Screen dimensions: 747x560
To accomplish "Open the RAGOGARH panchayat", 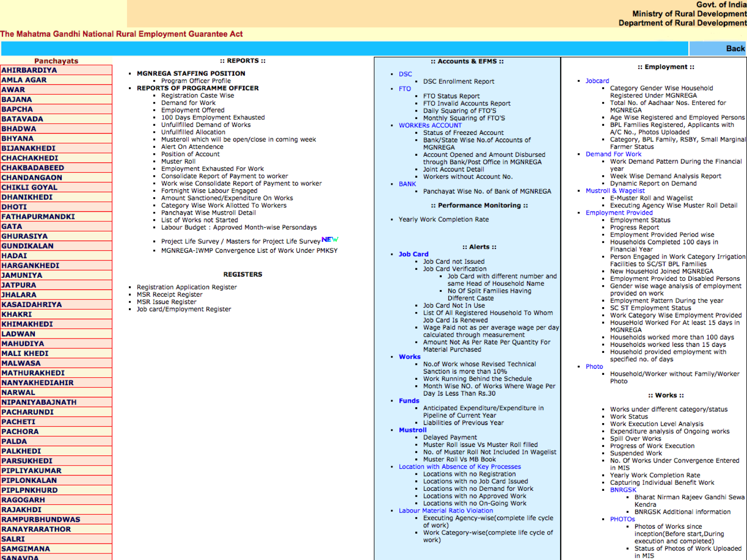I will pyautogui.click(x=23, y=500).
